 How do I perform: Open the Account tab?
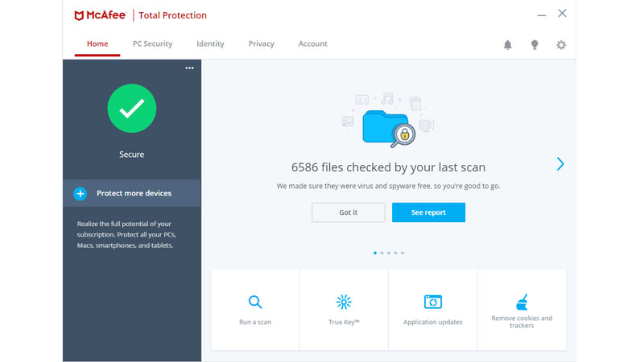tap(313, 44)
